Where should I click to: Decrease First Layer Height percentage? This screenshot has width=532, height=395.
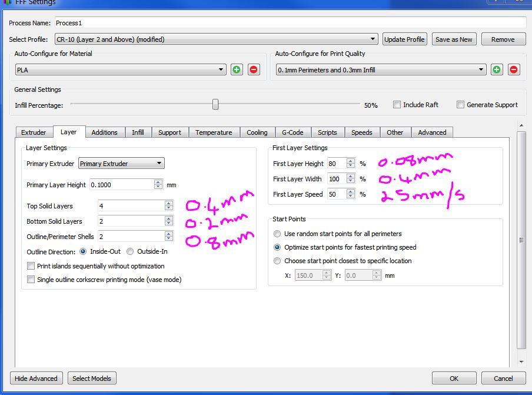[351, 165]
